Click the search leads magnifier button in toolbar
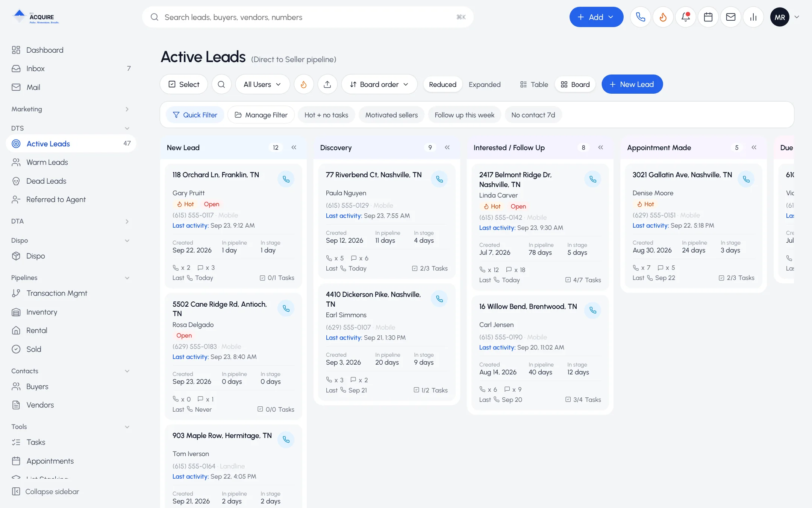Image resolution: width=812 pixels, height=508 pixels. [x=221, y=84]
